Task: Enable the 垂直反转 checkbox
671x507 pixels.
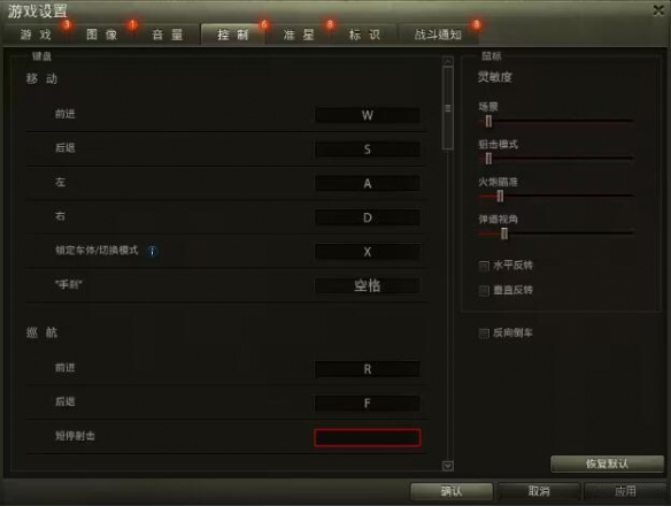Action: [x=484, y=291]
